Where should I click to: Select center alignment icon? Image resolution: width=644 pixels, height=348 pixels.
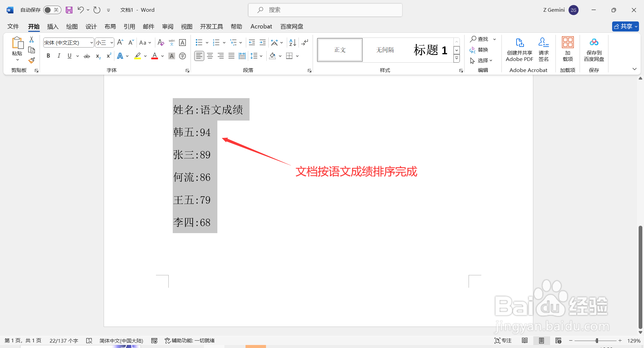[210, 56]
